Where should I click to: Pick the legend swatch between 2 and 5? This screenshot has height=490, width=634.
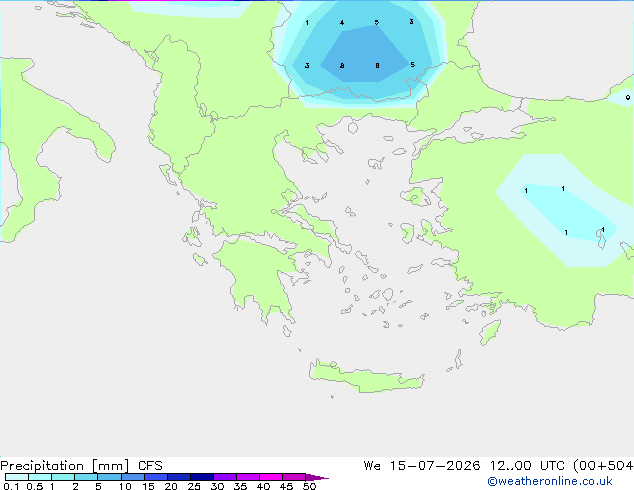coord(86,477)
